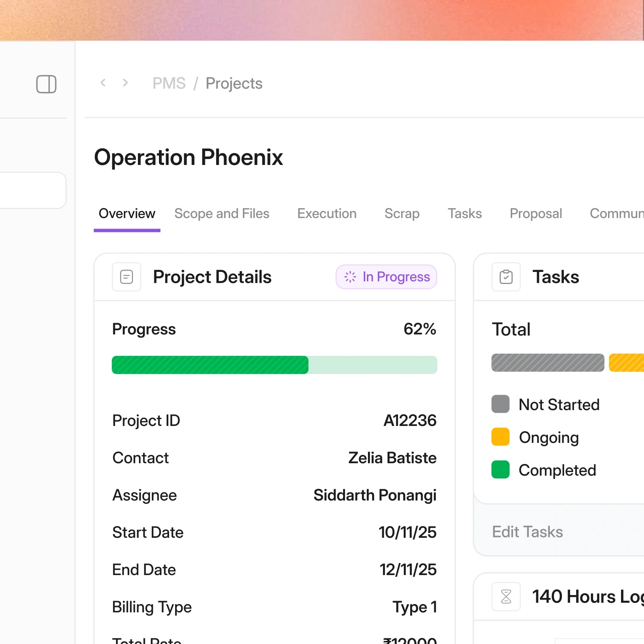Click the gray Not Started color swatch

tap(501, 404)
